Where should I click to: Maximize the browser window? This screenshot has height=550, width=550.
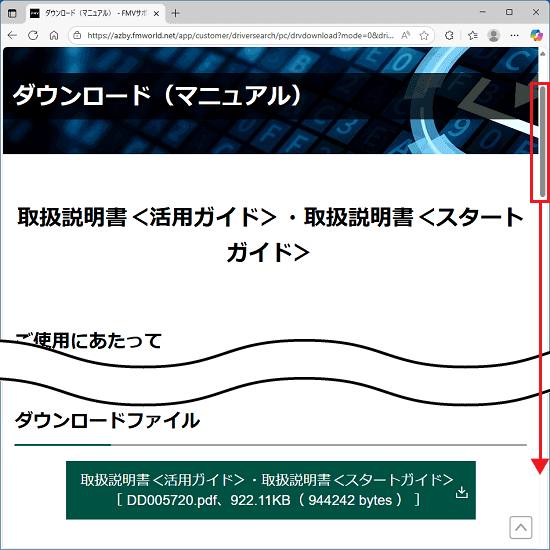point(509,12)
